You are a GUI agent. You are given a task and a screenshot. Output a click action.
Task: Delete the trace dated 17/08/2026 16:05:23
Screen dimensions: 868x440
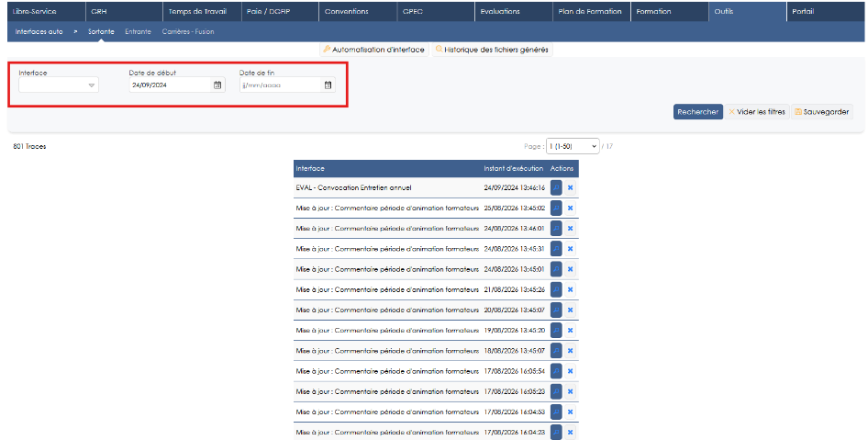click(x=570, y=391)
